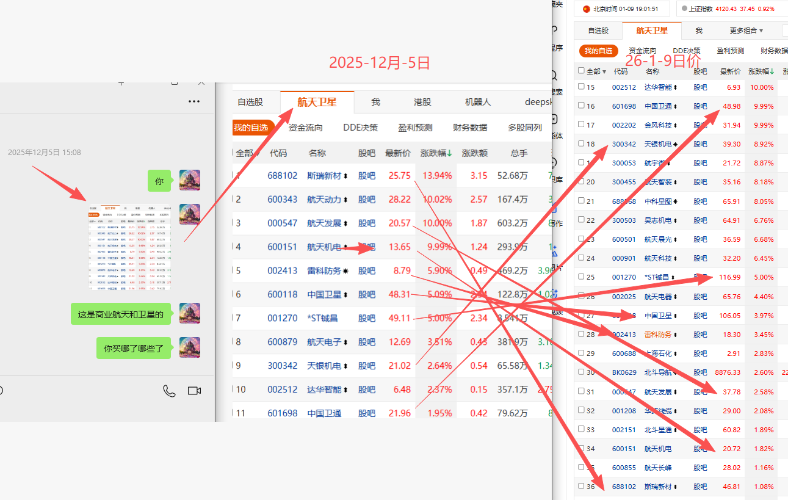Open DDE决策 in the list starting at row 15
The height and width of the screenshot is (500, 788).
point(686,51)
